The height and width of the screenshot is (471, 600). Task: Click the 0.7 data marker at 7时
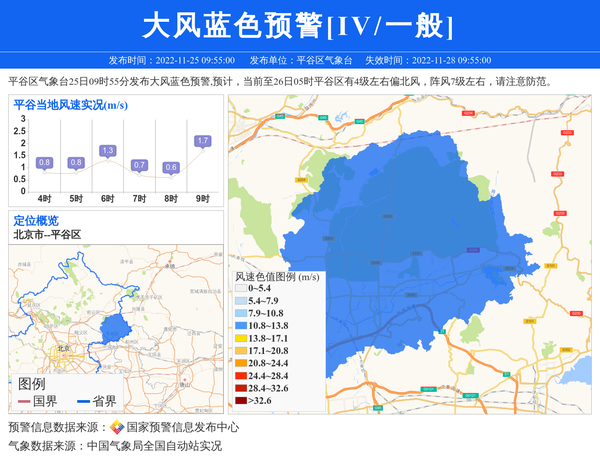140,165
